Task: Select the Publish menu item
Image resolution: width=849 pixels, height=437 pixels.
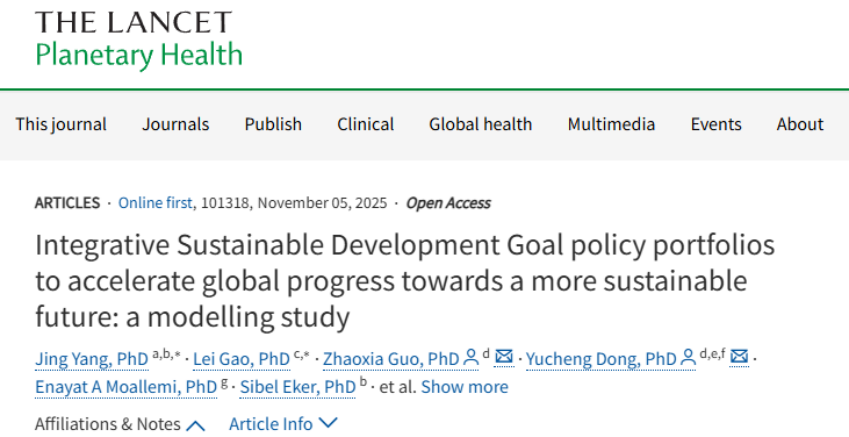Action: pos(273,124)
